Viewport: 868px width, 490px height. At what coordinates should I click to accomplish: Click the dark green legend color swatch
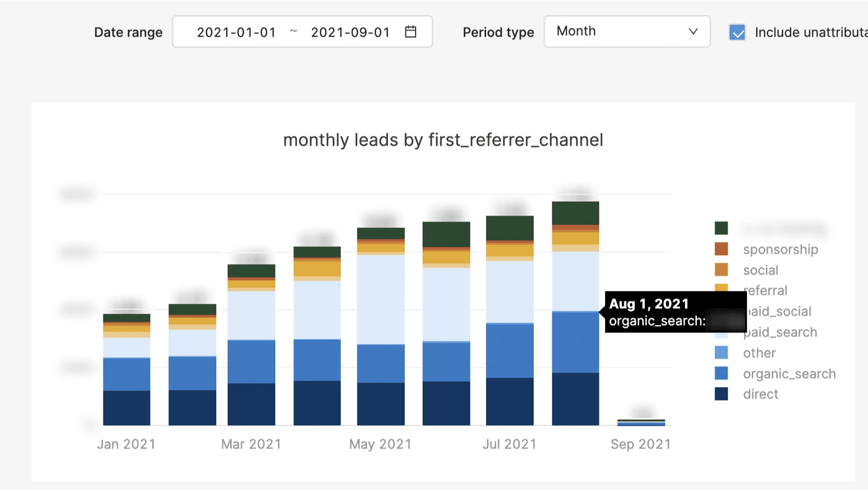click(x=721, y=228)
